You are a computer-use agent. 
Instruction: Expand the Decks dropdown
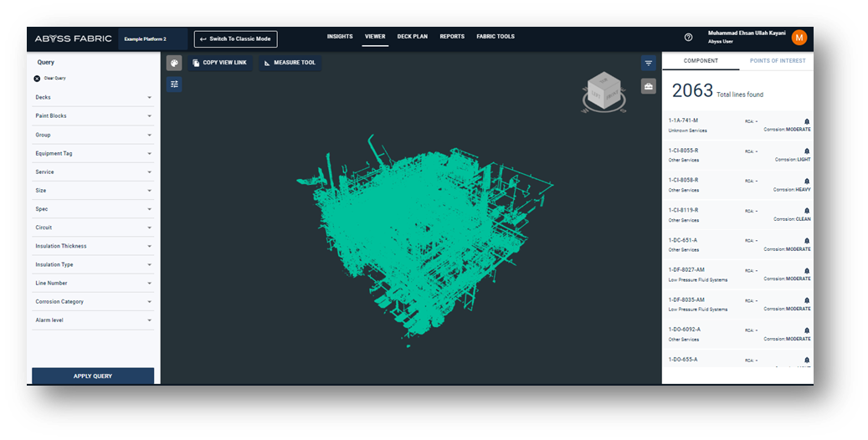click(x=149, y=98)
